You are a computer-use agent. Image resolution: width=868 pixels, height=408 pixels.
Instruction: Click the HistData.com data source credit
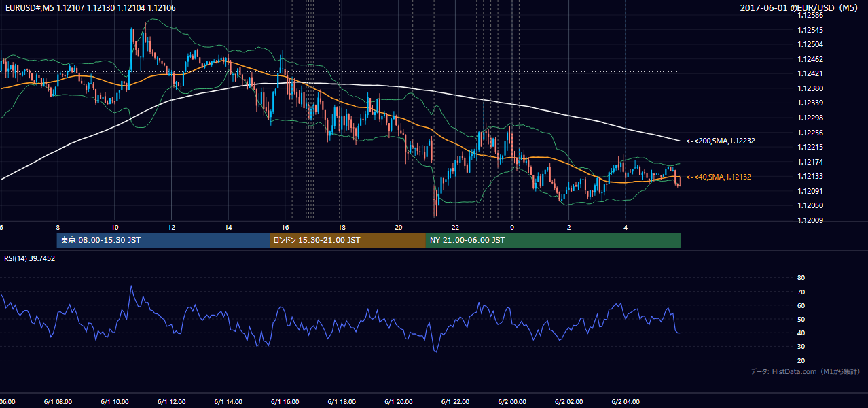click(806, 372)
